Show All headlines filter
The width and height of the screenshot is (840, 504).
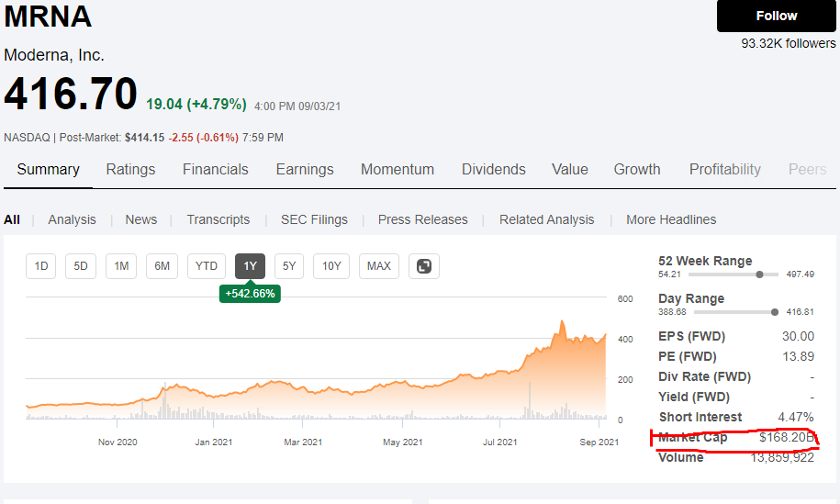(12, 219)
